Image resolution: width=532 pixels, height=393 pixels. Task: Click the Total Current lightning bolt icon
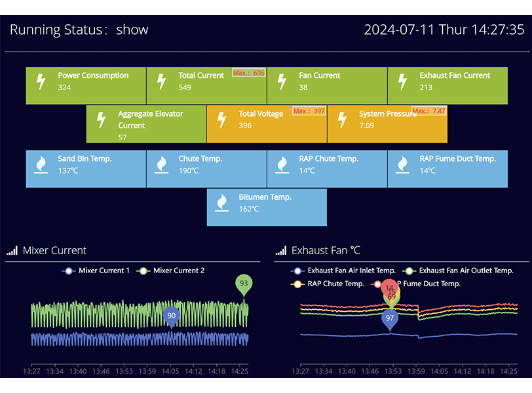[x=161, y=82]
